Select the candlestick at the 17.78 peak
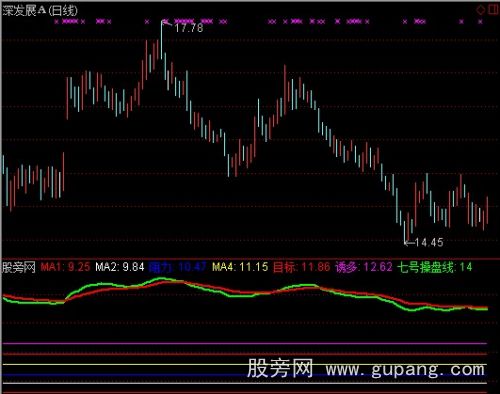The width and height of the screenshot is (500, 394). 162,40
